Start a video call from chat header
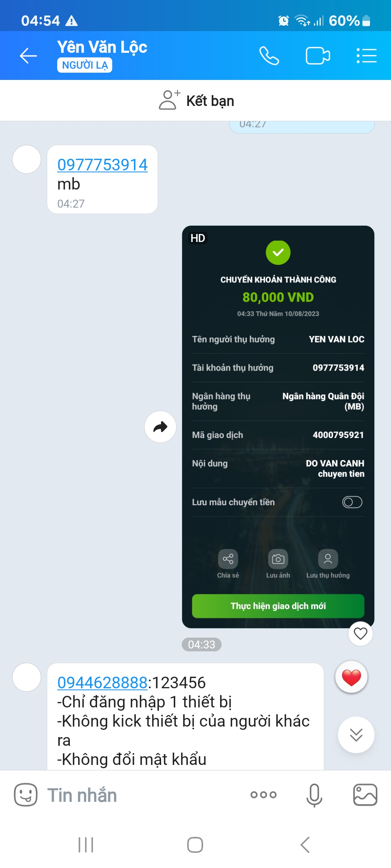This screenshot has width=391, height=868. click(x=318, y=56)
